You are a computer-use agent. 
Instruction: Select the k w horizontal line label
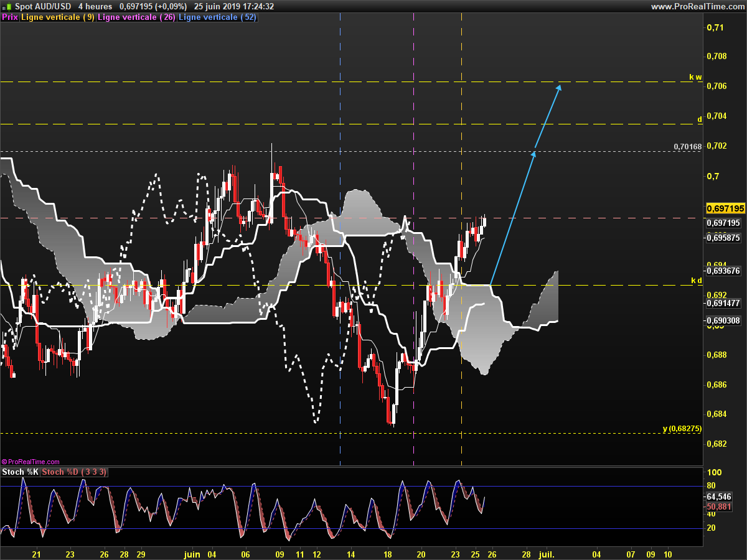point(695,77)
